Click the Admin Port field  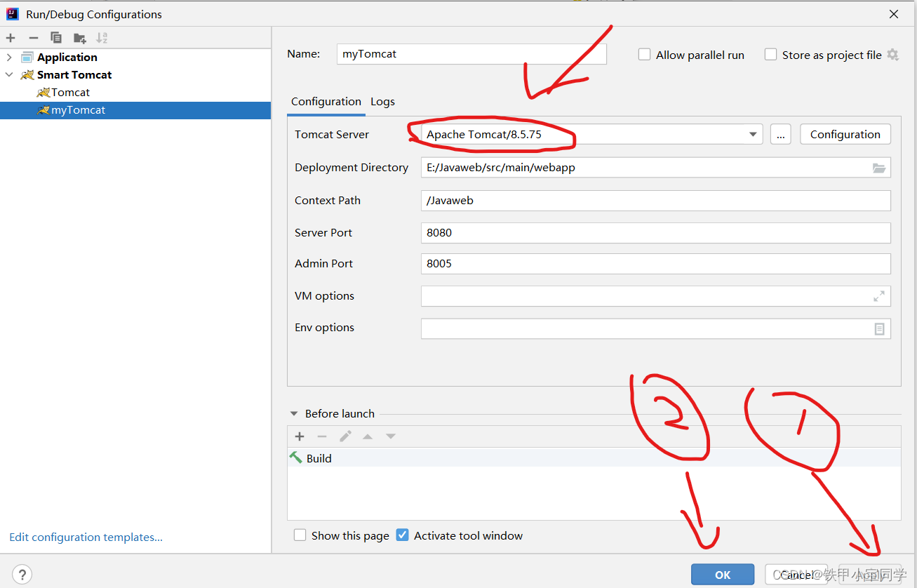point(655,264)
